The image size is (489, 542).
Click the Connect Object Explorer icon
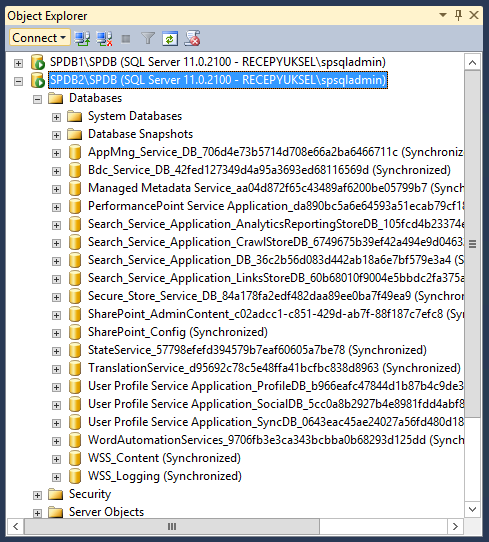click(82, 38)
